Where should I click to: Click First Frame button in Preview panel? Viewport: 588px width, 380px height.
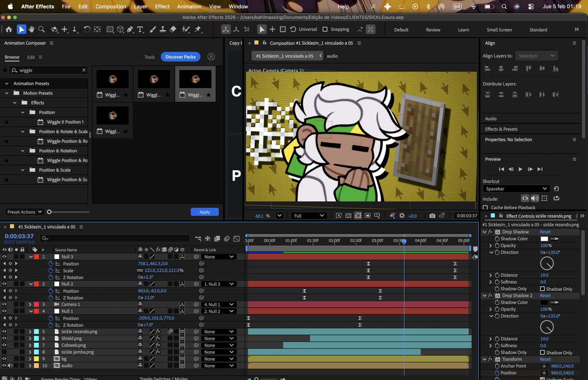pos(501,169)
